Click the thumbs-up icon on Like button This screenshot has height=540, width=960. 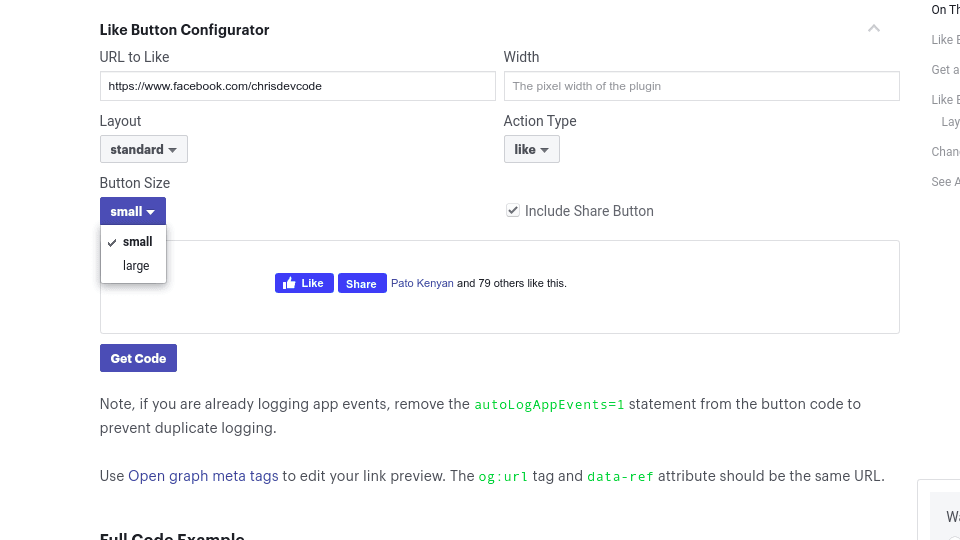[x=290, y=283]
